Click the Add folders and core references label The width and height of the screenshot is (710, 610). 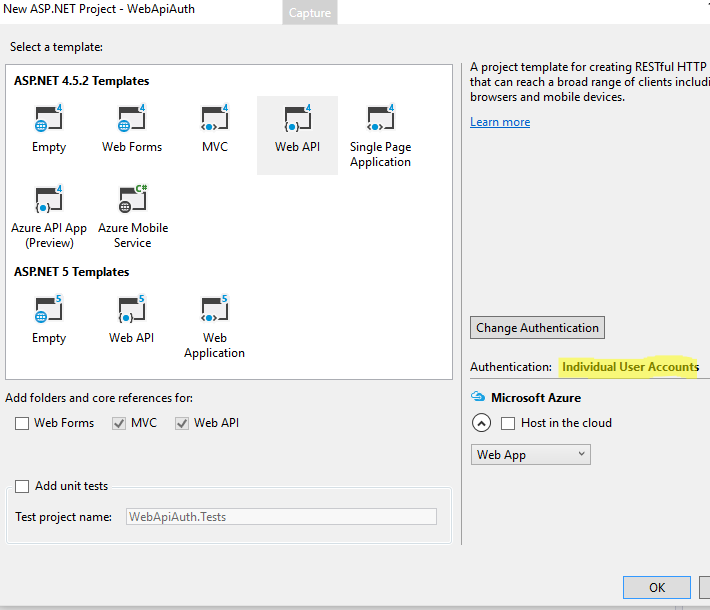coord(99,398)
